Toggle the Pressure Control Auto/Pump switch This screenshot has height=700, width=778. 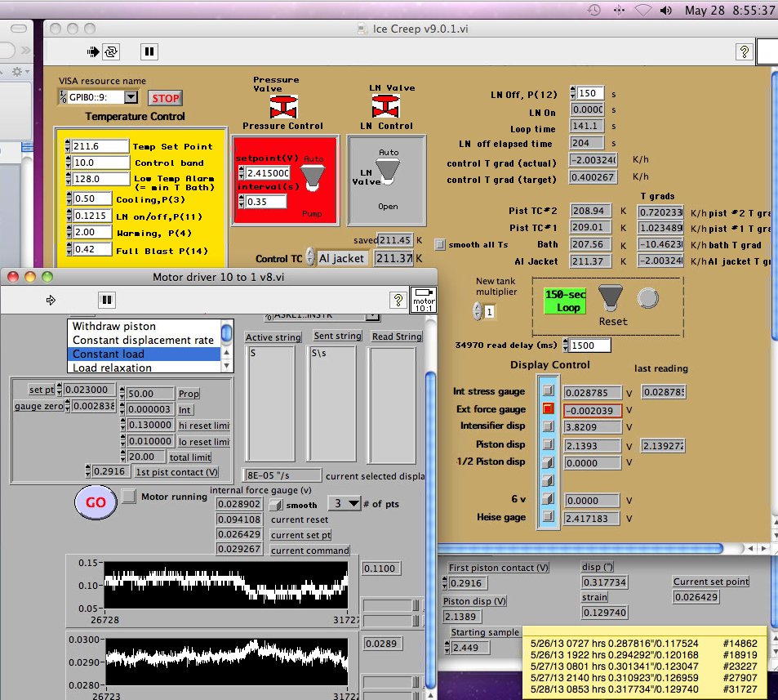coord(312,176)
